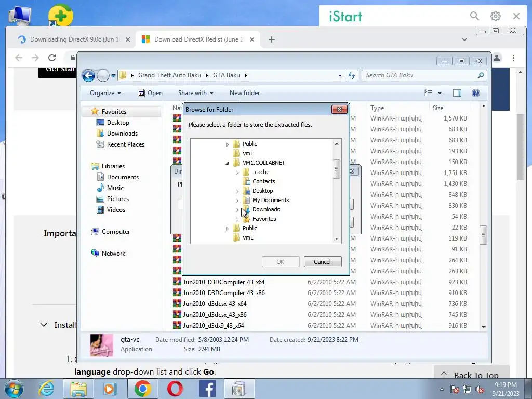Toggle the Explorer preview pane icon

[x=457, y=93]
